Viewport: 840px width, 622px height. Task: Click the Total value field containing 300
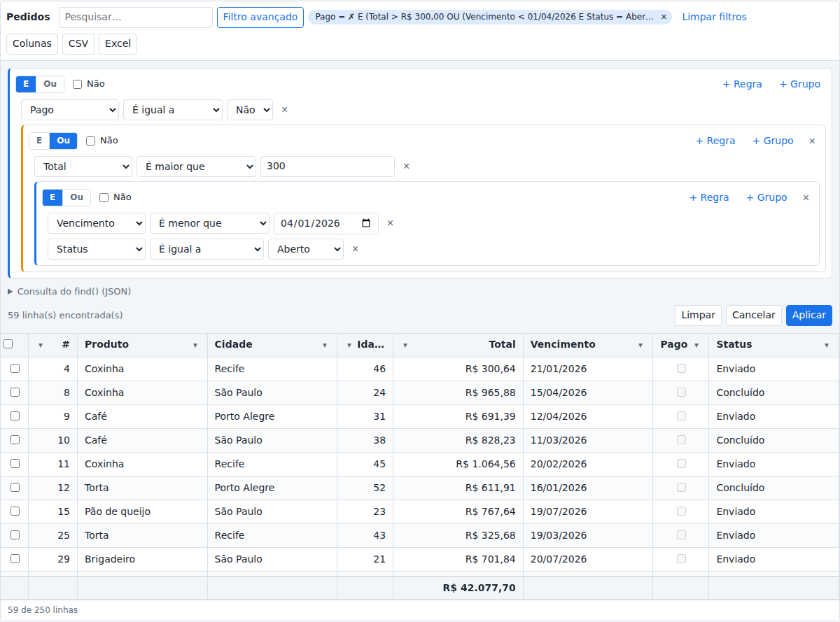pos(328,167)
